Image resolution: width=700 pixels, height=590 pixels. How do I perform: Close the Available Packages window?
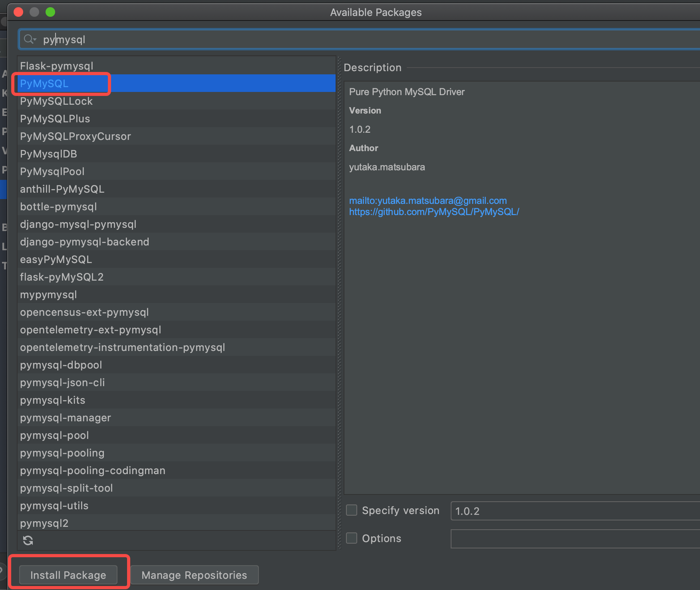point(18,12)
